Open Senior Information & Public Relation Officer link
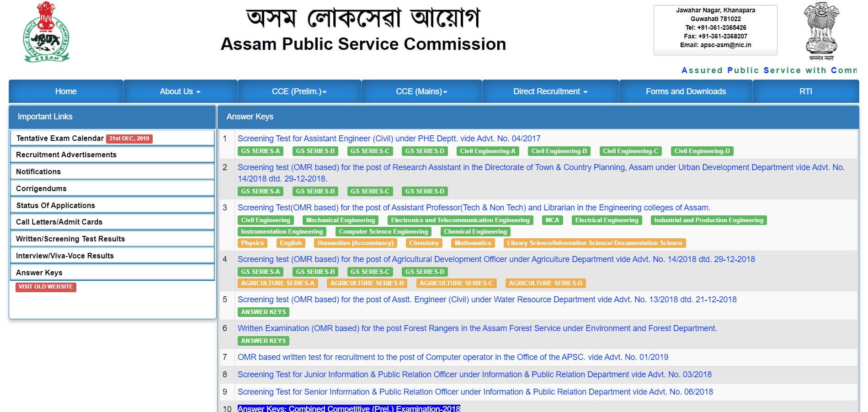 (475, 392)
